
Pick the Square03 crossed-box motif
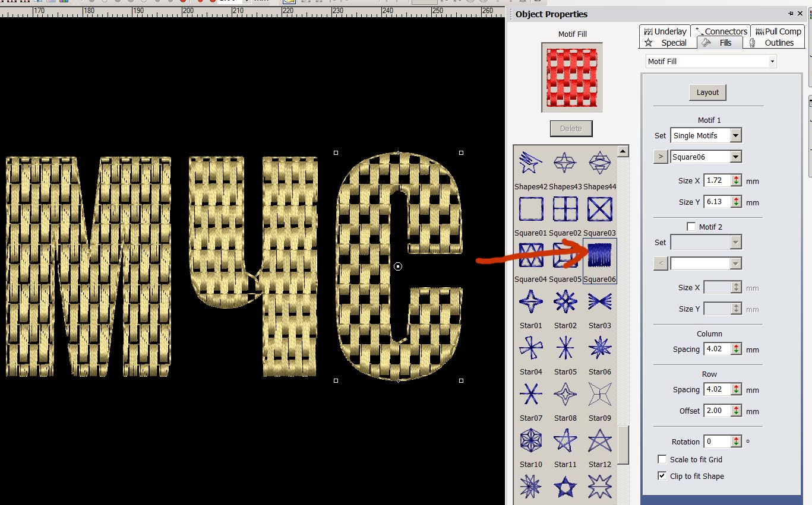[x=599, y=209]
